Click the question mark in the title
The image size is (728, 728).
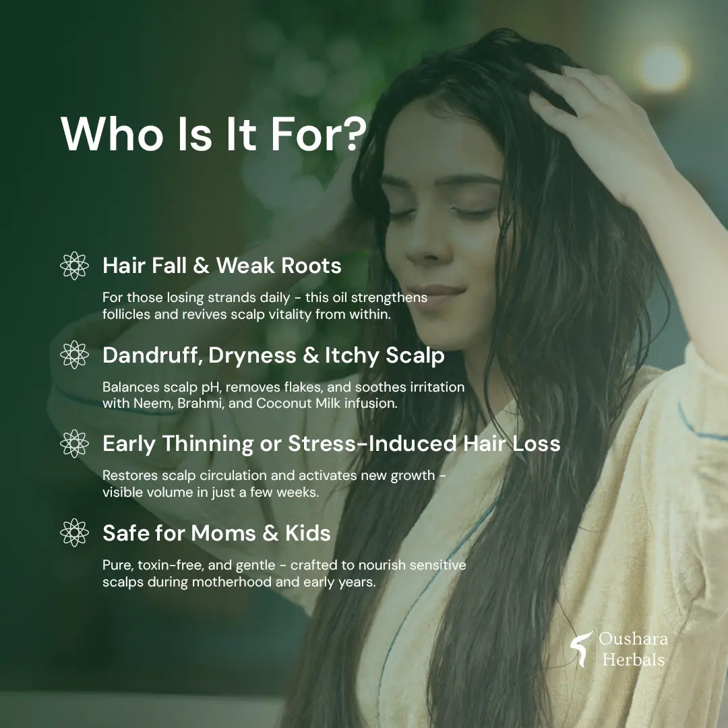[x=356, y=133]
